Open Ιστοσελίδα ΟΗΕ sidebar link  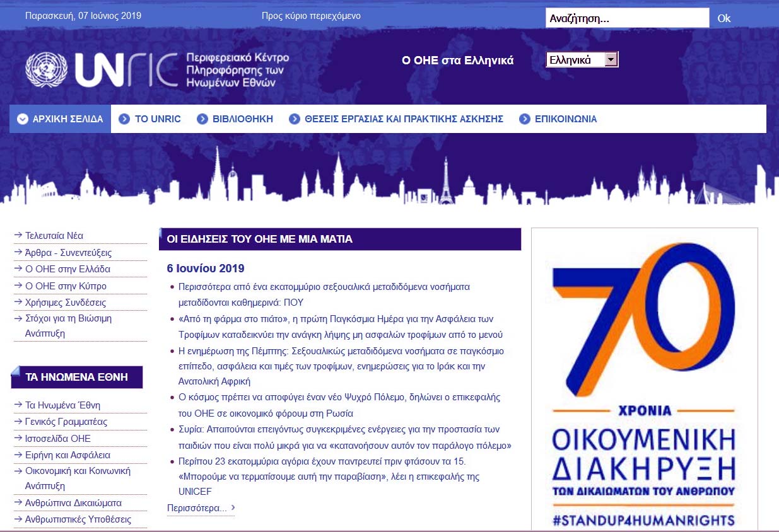pos(58,439)
